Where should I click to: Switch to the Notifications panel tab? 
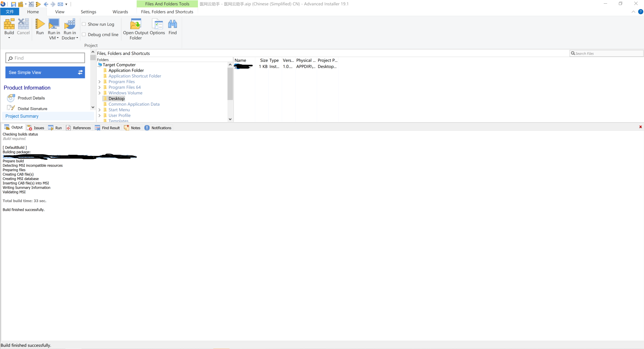[x=158, y=128]
